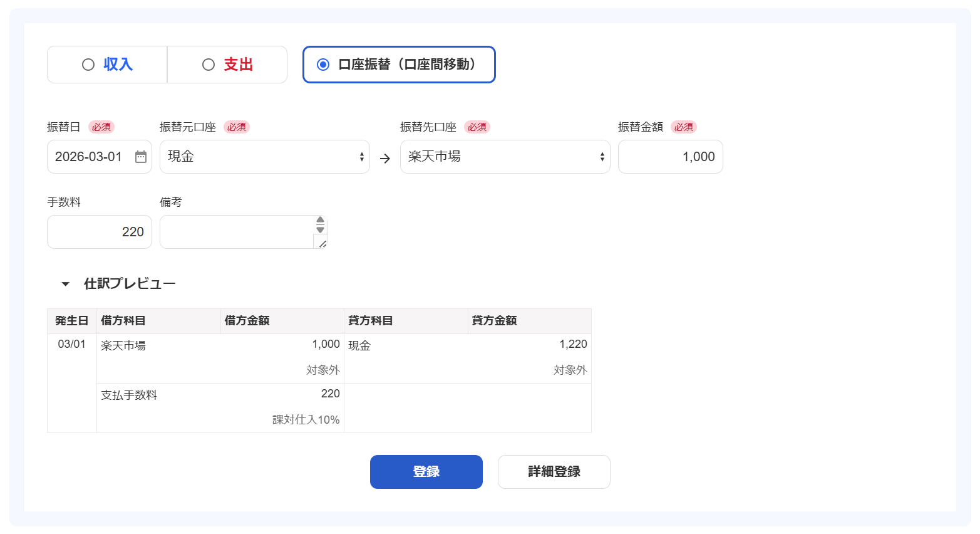This screenshot has width=980, height=534.
Task: Click the 課対仕入10% tax label
Action: click(x=306, y=420)
